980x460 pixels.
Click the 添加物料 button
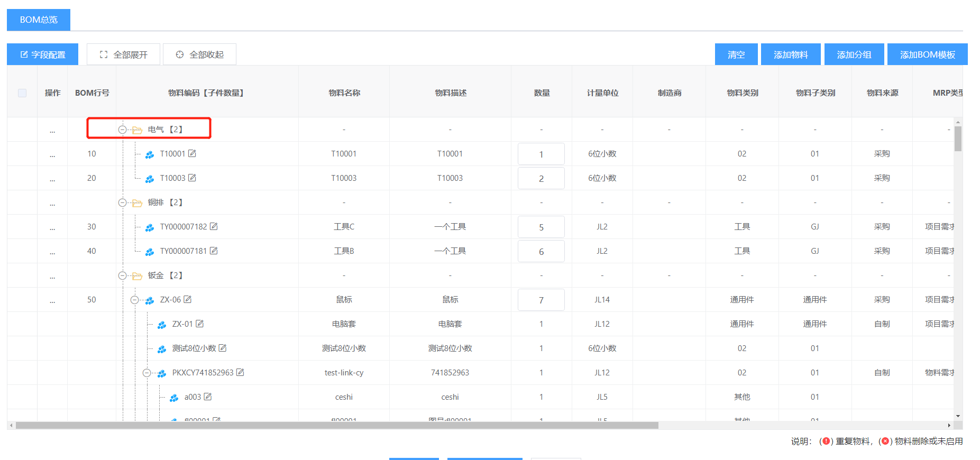coord(791,54)
